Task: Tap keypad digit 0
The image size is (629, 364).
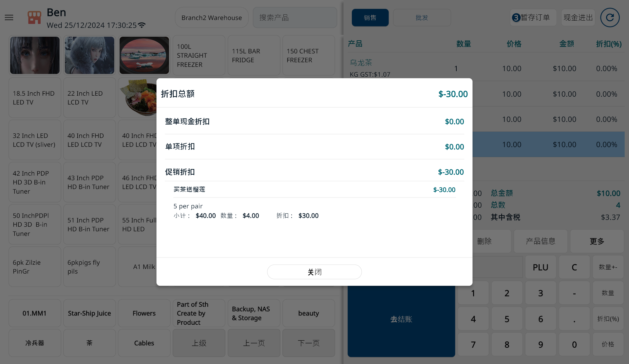Action: [x=574, y=344]
